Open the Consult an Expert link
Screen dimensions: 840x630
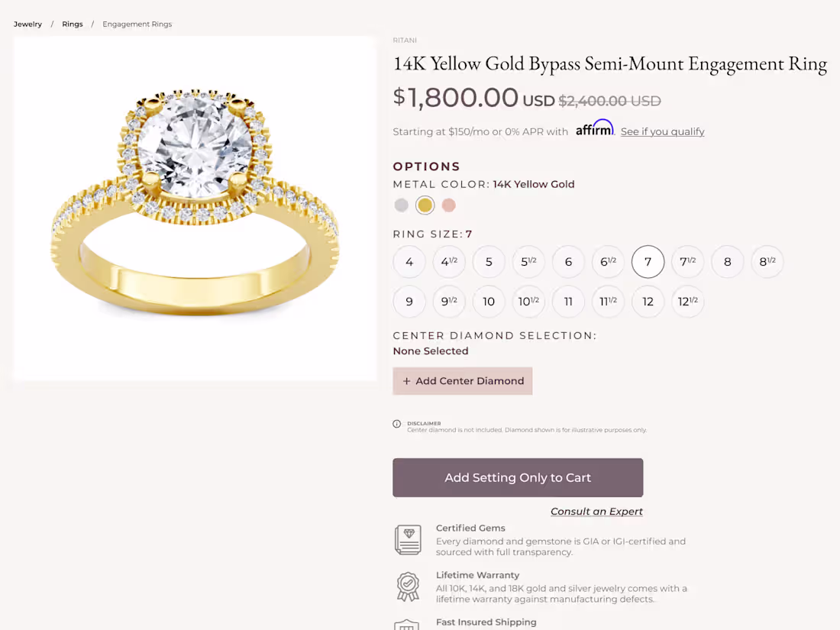coord(596,511)
